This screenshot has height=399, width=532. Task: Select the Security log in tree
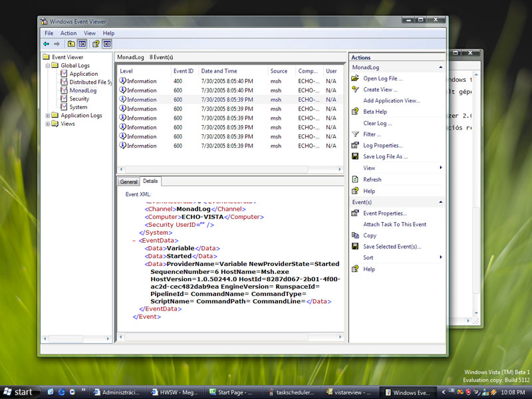click(x=79, y=99)
